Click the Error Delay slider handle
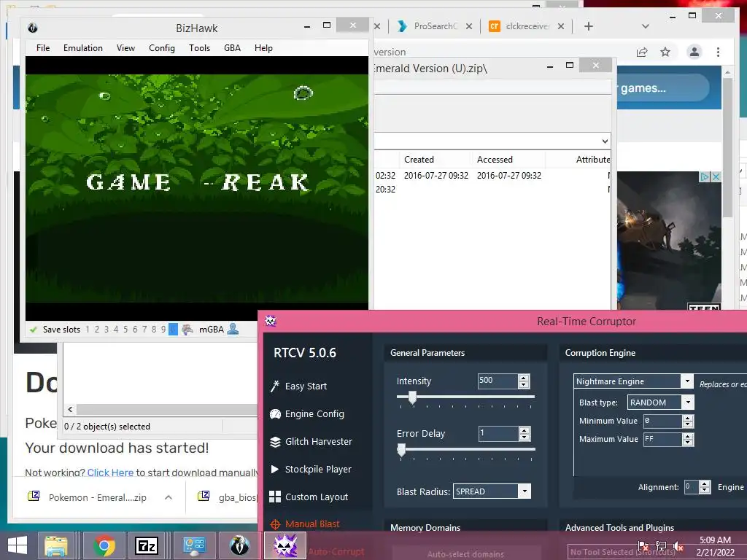 402,449
